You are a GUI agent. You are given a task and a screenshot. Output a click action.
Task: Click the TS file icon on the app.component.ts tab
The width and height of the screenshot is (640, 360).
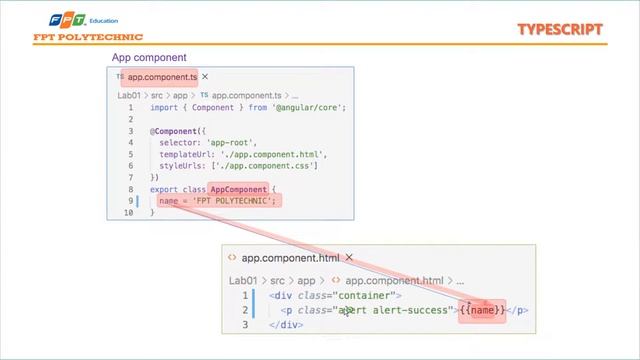coord(120,76)
